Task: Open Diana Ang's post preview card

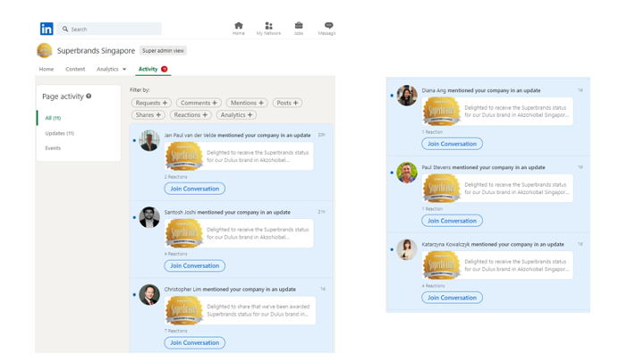Action: tap(497, 111)
